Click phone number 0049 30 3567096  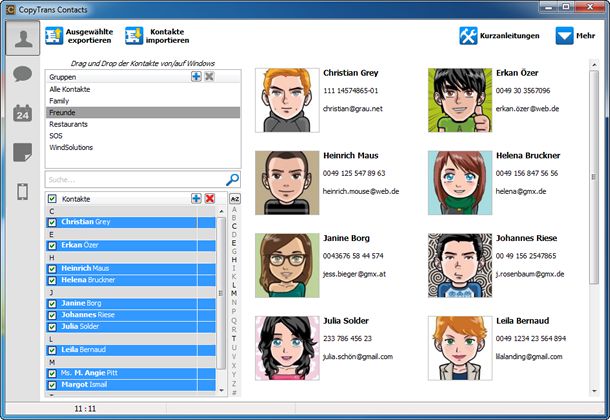(x=523, y=91)
